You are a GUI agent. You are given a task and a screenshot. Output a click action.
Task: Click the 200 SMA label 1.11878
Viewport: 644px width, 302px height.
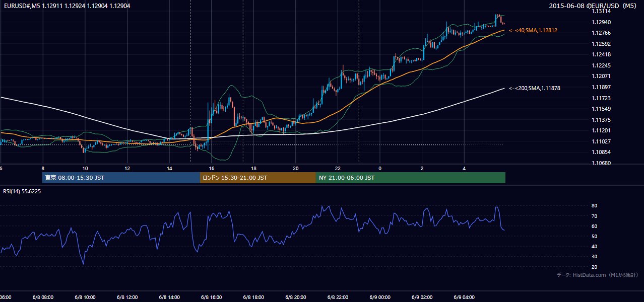pyautogui.click(x=535, y=88)
